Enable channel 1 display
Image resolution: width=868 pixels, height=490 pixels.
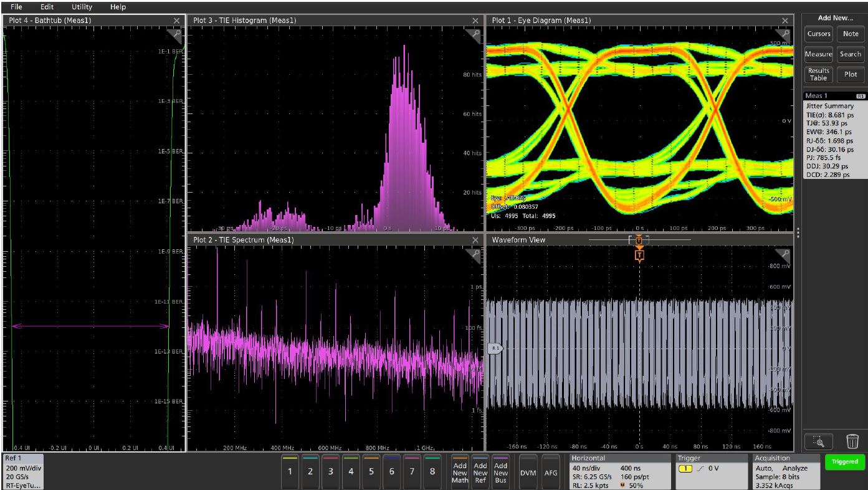[x=289, y=473]
